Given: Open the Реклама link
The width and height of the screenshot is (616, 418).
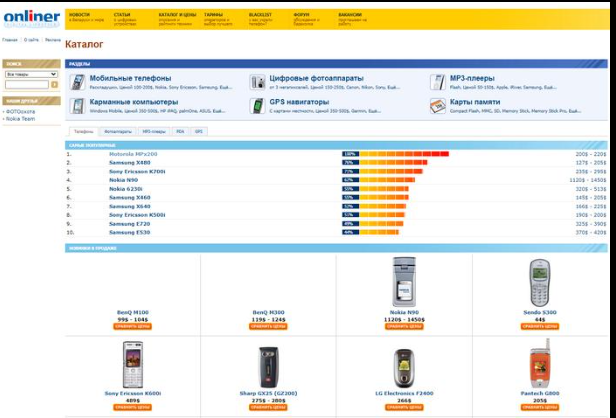Looking at the screenshot, I should click(53, 40).
